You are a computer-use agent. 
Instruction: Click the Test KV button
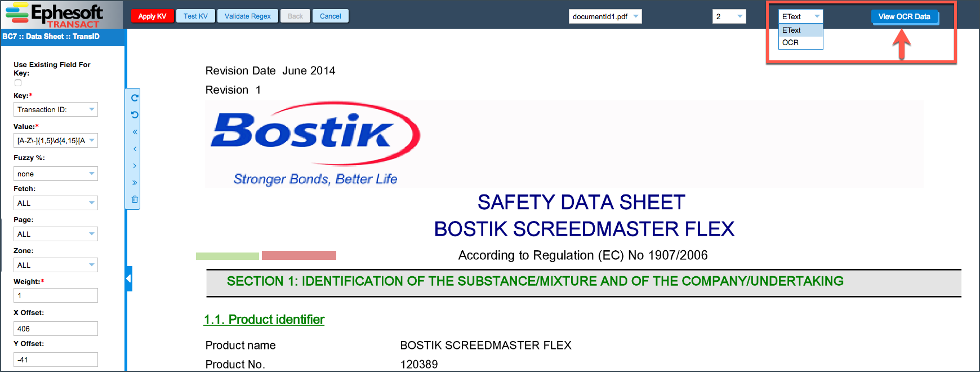tap(195, 16)
